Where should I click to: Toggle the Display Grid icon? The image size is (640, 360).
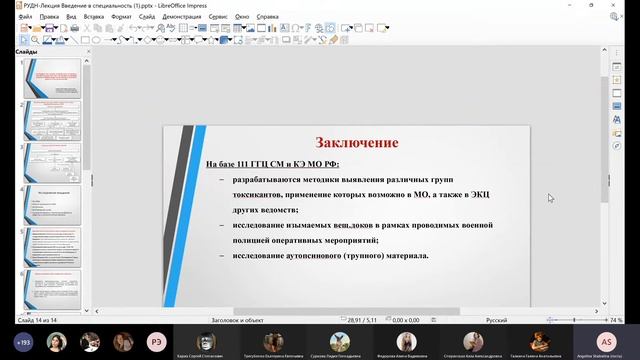[x=183, y=28]
